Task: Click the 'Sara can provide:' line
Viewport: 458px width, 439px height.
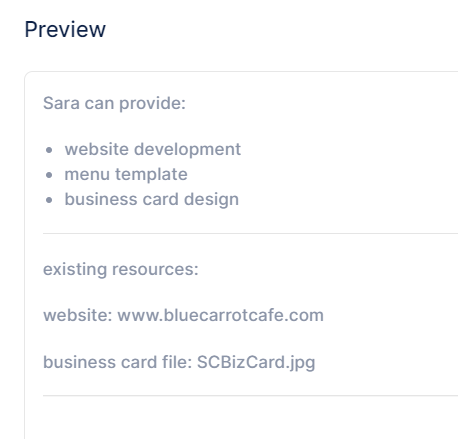Action: [114, 103]
